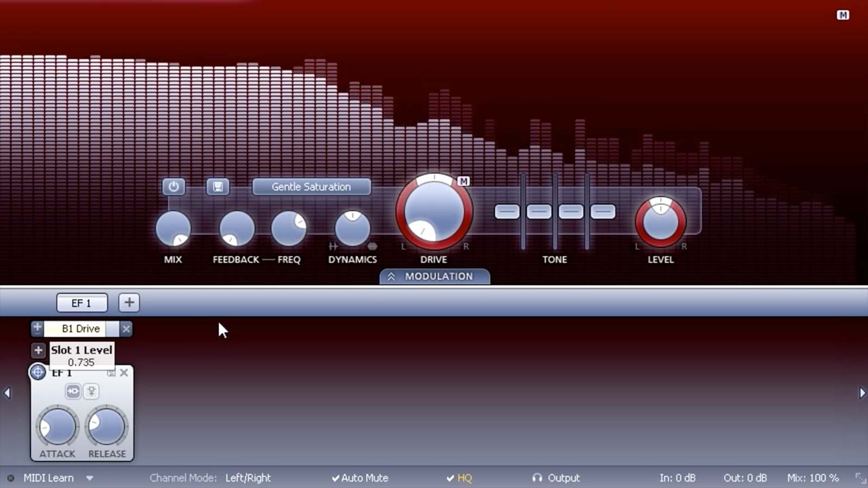Change the Left/Right channel mode
Image resolution: width=868 pixels, height=488 pixels.
coord(247,478)
